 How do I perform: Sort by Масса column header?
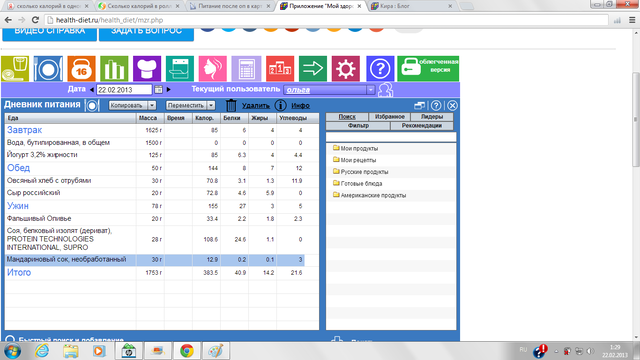[150, 118]
